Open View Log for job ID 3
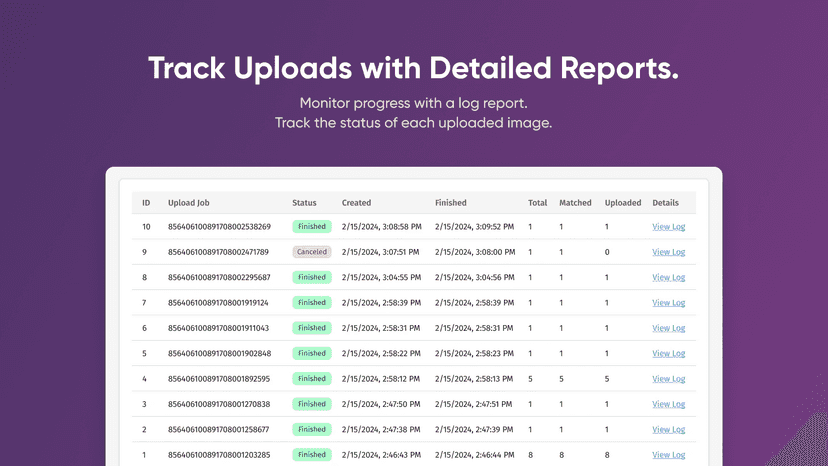Image resolution: width=828 pixels, height=466 pixels. coord(669,404)
